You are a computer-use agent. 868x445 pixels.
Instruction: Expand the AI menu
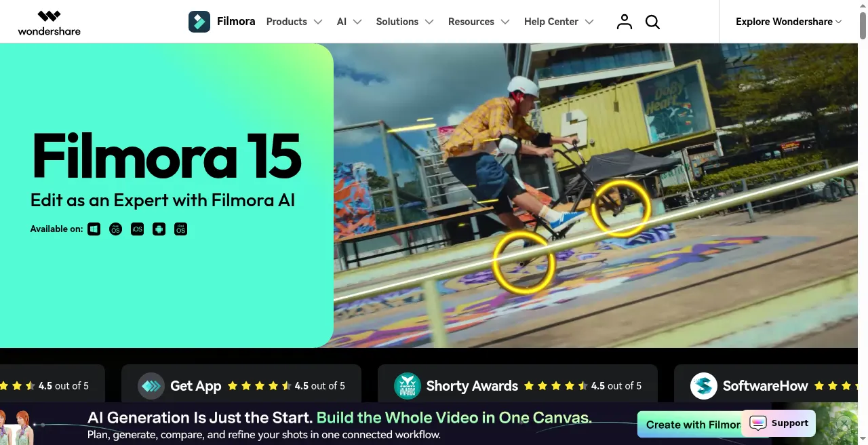[349, 22]
